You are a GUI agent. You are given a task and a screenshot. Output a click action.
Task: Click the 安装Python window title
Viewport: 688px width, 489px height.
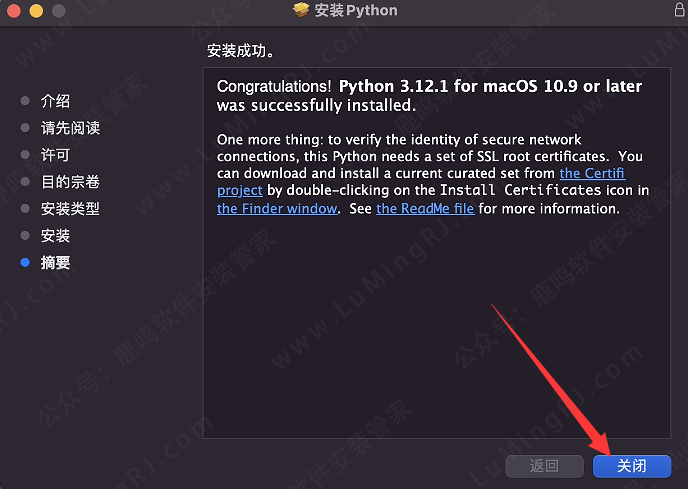(356, 10)
